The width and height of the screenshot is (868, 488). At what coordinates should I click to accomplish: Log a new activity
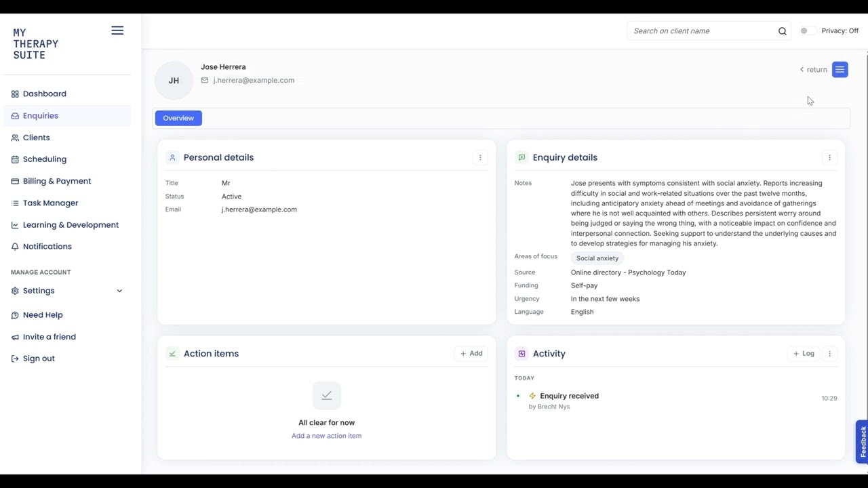click(x=804, y=353)
